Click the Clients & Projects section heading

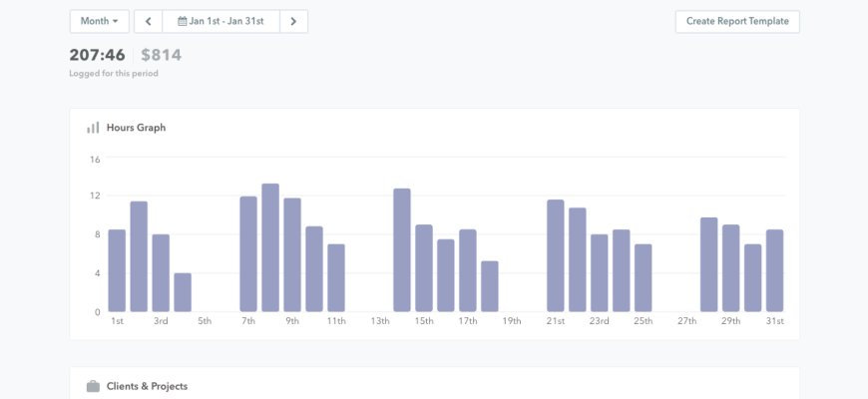tap(147, 386)
